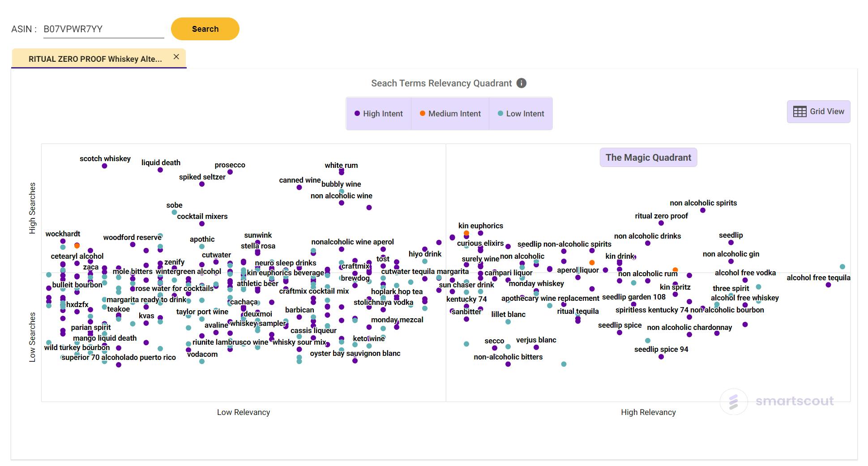Click the "canned wine" label
Viewport: 868px width, 466px height.
click(x=300, y=180)
